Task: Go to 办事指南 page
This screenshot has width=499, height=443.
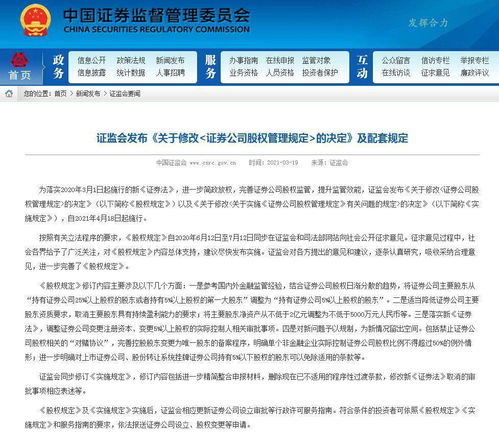Action: pos(243,60)
